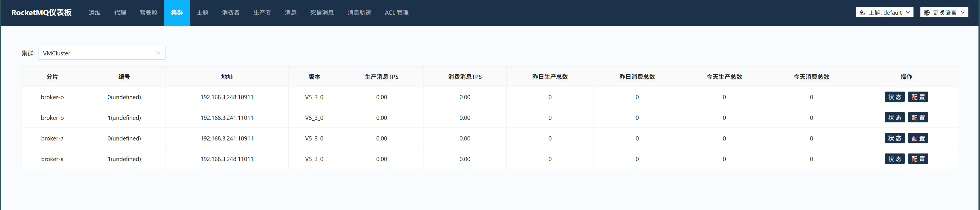The height and width of the screenshot is (210, 980).
Task: Click 配置 button for 192.168.3.248:10911
Action: (918, 97)
